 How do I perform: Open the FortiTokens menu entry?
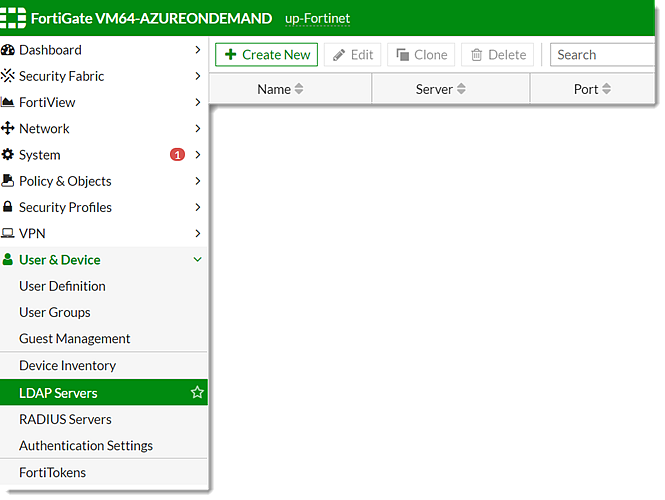tap(52, 472)
